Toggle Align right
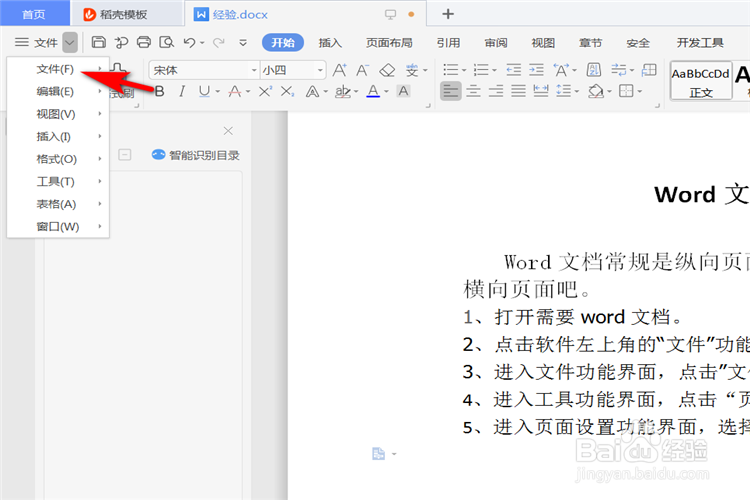The image size is (750, 500). coord(496,91)
